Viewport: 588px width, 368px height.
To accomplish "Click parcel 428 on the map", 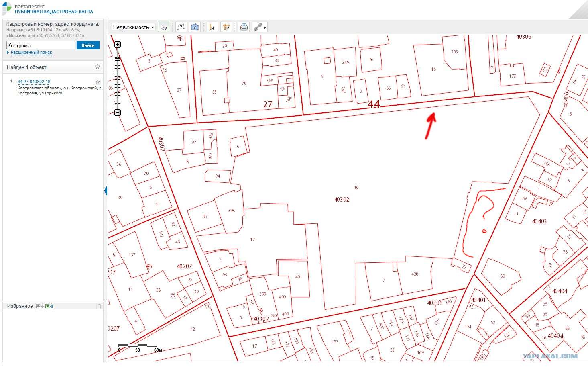I will (415, 274).
